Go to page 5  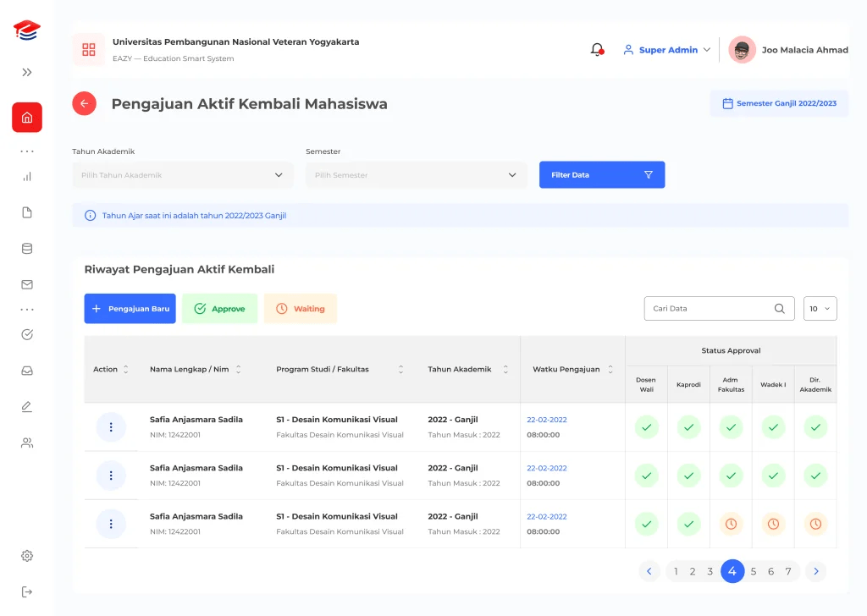point(753,571)
